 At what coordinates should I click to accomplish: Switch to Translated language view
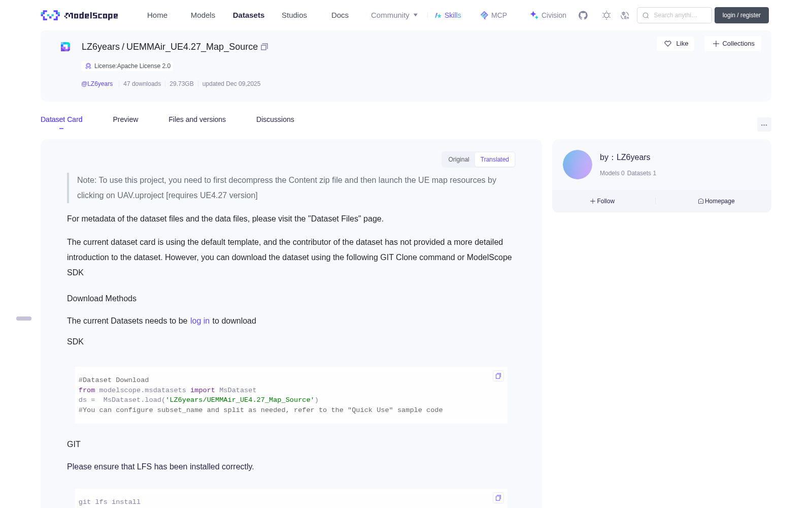pos(495,160)
